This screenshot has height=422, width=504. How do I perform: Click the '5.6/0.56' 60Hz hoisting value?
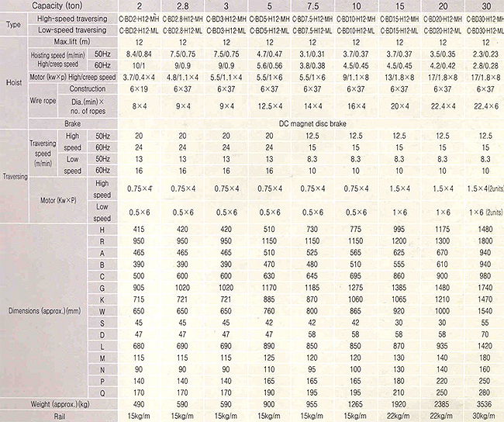269,66
